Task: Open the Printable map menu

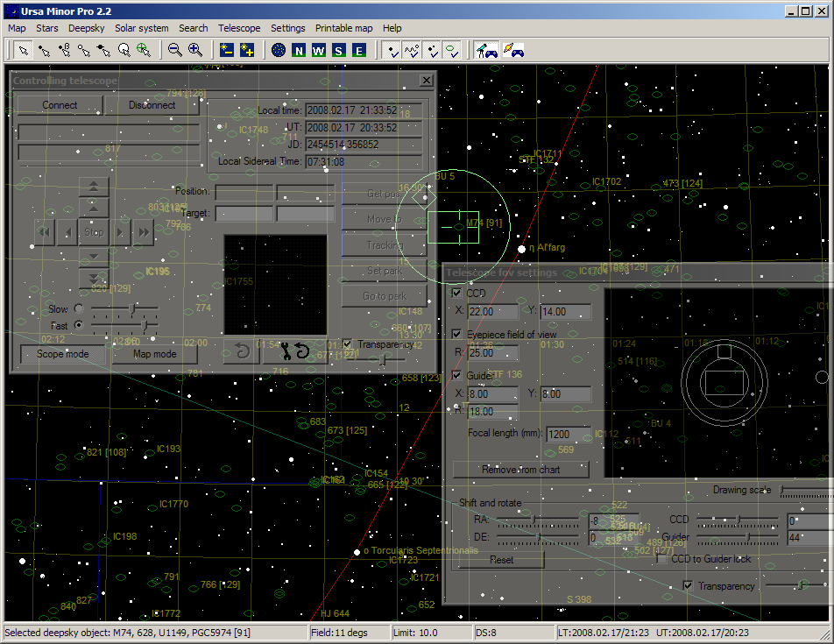Action: pyautogui.click(x=343, y=28)
